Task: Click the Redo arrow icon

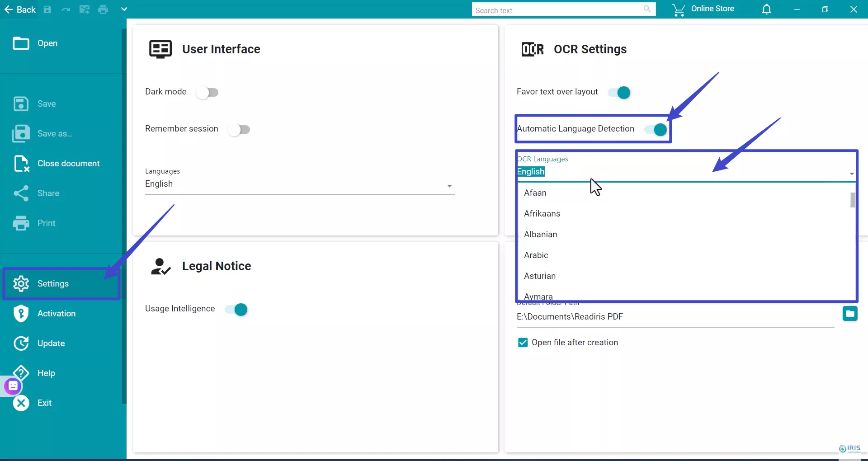Action: click(66, 9)
